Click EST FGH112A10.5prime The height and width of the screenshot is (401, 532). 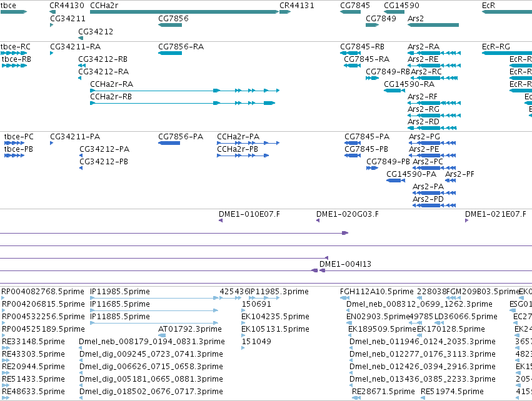click(376, 292)
